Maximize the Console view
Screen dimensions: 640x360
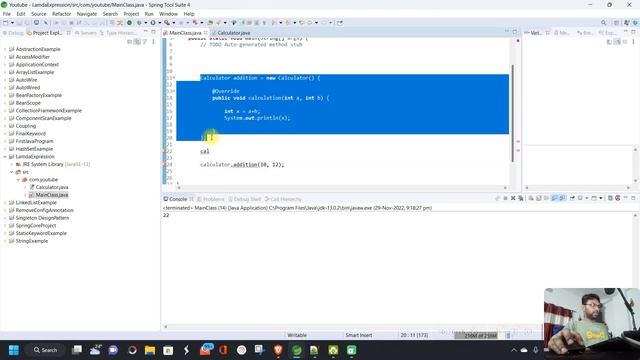(x=633, y=198)
